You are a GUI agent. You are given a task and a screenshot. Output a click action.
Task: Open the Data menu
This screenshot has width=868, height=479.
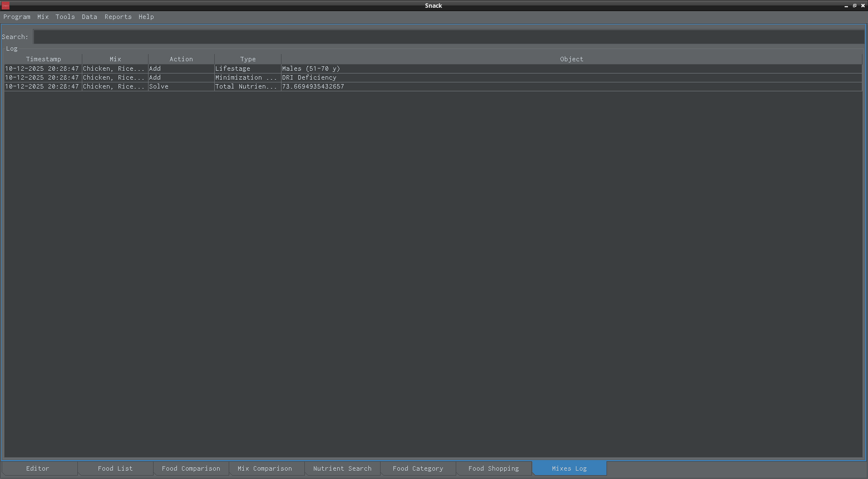click(89, 17)
